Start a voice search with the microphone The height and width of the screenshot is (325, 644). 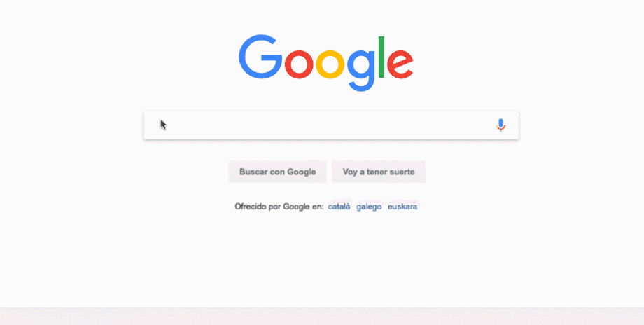500,125
